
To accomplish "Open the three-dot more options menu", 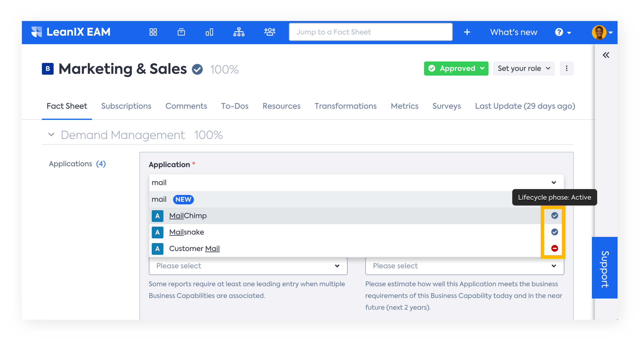I will click(567, 68).
